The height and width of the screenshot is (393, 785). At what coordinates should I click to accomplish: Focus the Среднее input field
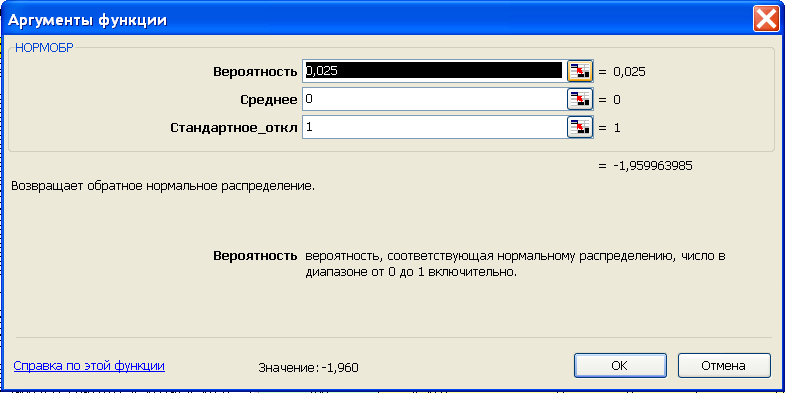click(x=434, y=99)
